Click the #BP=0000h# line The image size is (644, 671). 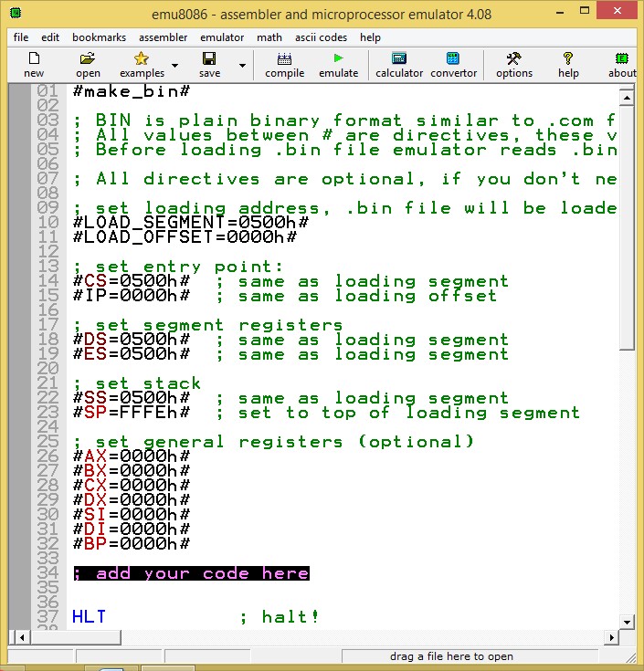click(x=131, y=544)
